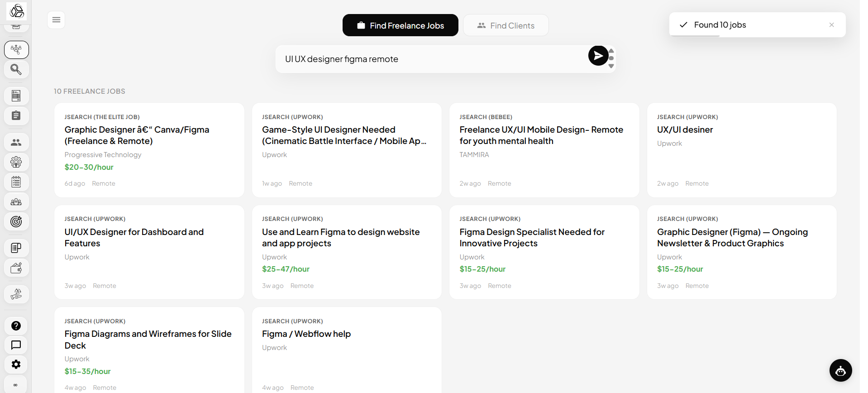Open the invoice document sidebar icon

pos(16,96)
